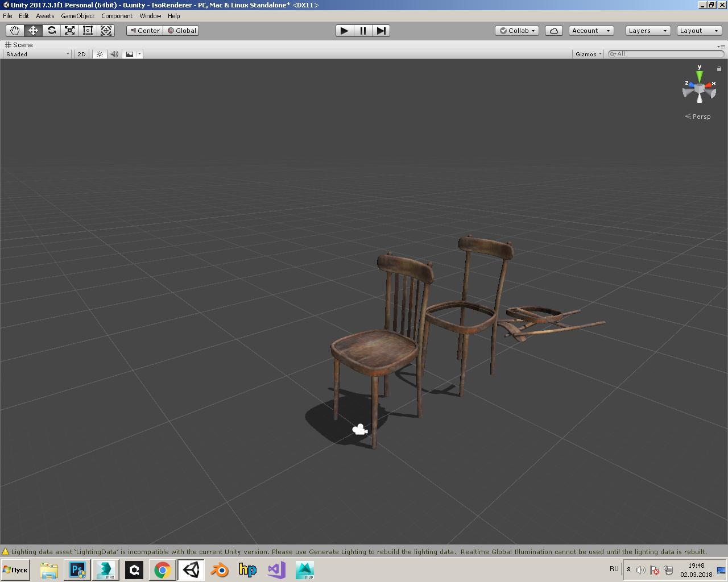Toggle pivot mode Center button
728x582 pixels.
(144, 31)
